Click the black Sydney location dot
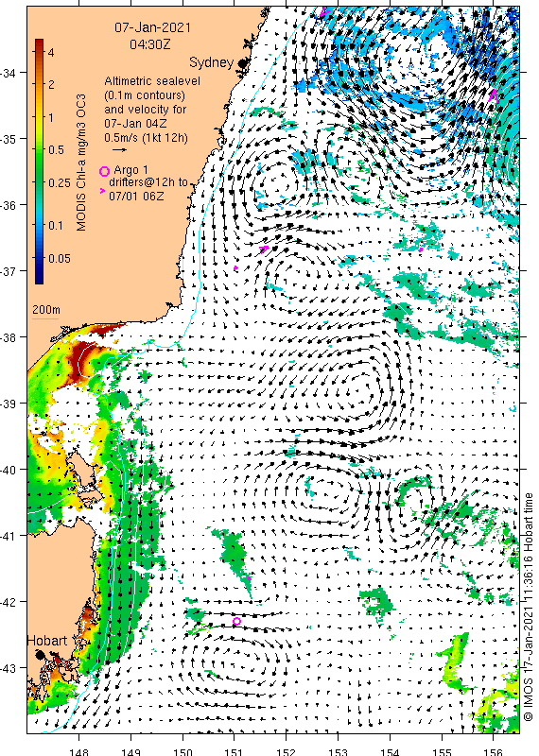The image size is (539, 756). pyautogui.click(x=243, y=62)
